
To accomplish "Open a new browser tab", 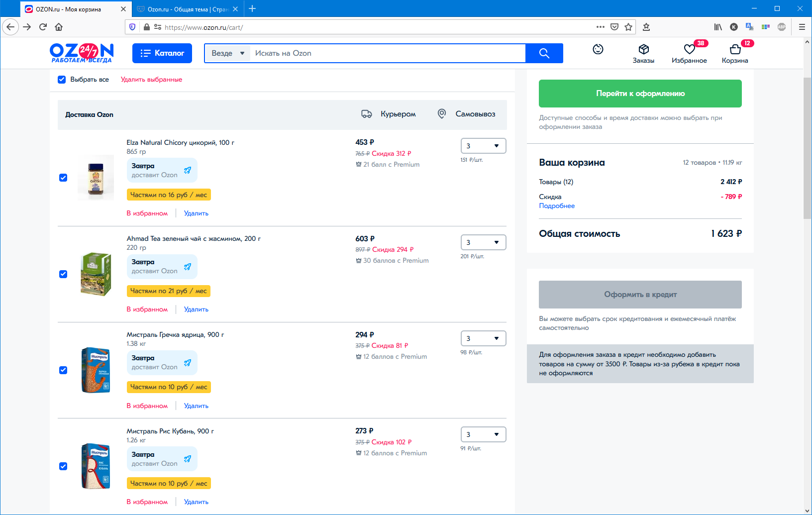I will [252, 8].
